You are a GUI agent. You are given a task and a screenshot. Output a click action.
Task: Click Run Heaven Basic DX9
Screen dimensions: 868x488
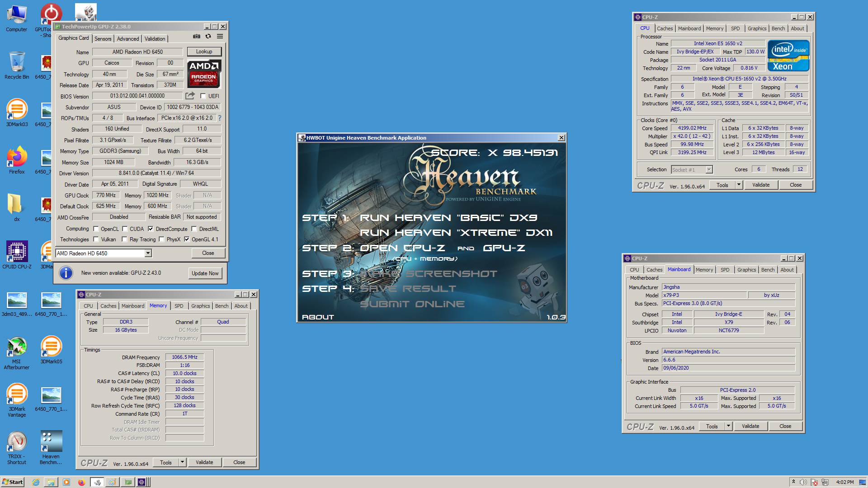pos(448,218)
